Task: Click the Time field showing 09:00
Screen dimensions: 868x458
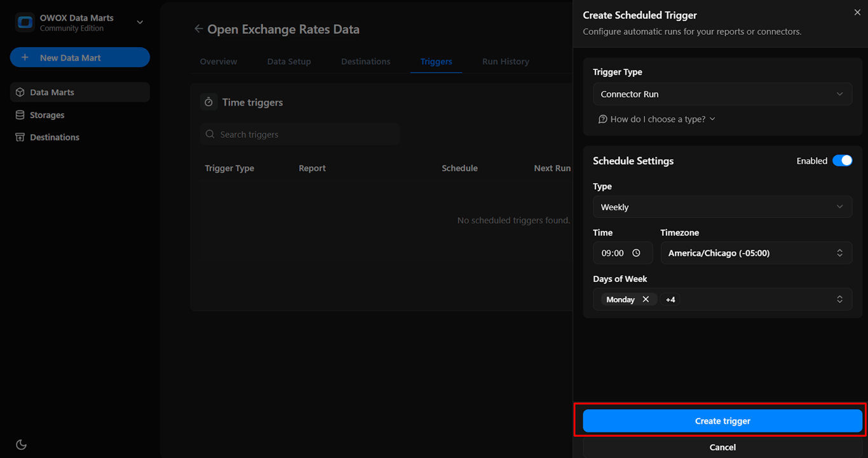Action: click(623, 253)
